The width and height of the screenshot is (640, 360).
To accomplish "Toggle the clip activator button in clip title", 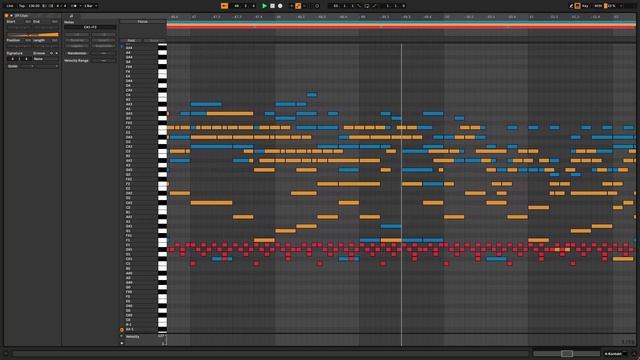I will coord(7,16).
